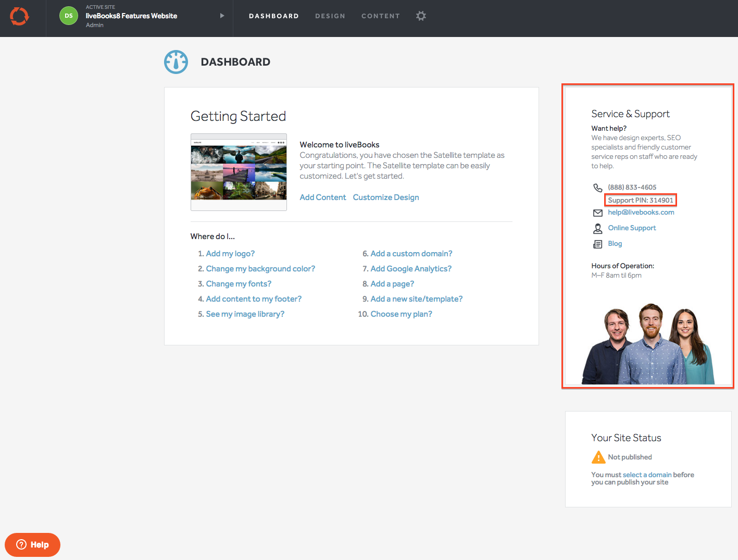The image size is (738, 560).
Task: Select the Dashboard tab
Action: (x=273, y=16)
